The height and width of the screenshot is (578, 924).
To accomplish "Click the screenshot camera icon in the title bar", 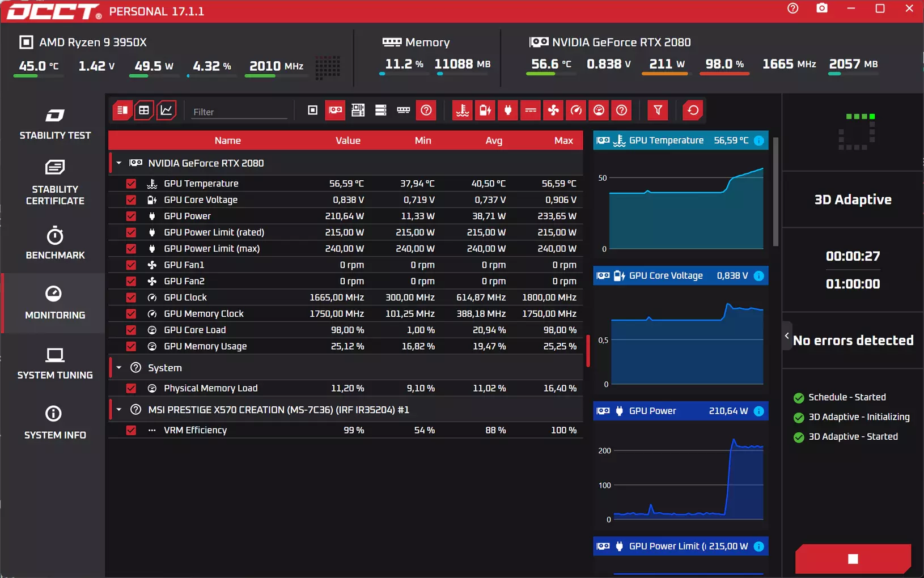I will tap(822, 8).
